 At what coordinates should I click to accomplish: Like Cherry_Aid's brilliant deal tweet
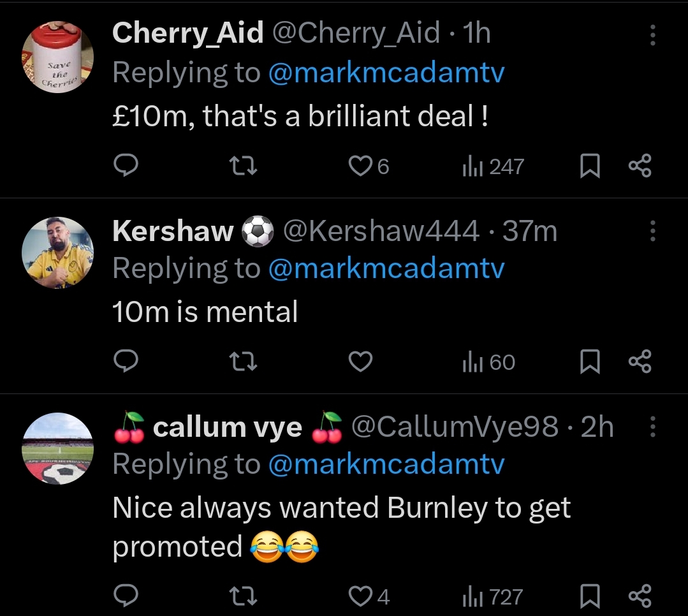tap(360, 166)
